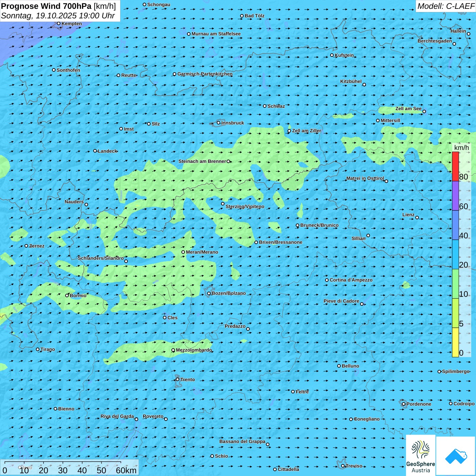Image resolution: width=476 pixels, height=476 pixels.
Task: Click the blue cloud logo icon
Action: click(x=456, y=456)
